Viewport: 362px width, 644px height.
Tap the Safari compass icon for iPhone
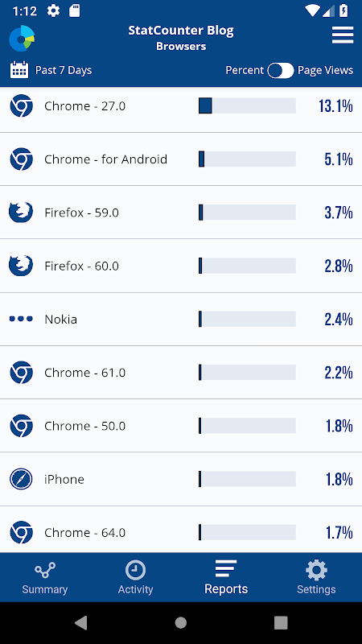pyautogui.click(x=22, y=479)
